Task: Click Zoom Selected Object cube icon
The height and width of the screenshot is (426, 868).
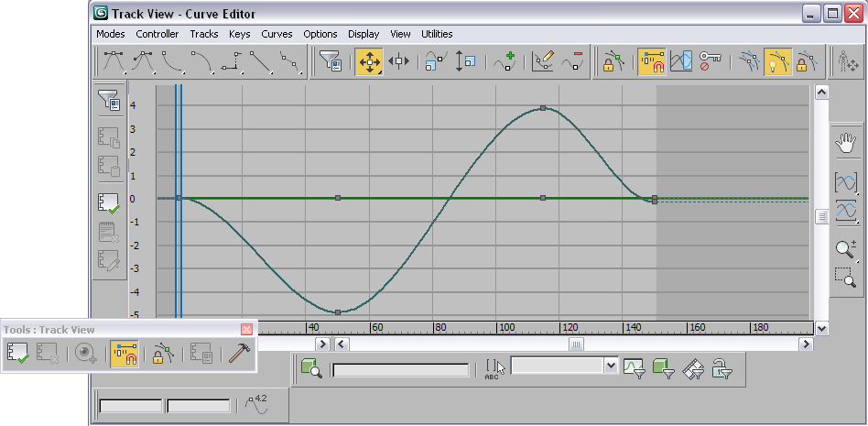Action: 312,368
